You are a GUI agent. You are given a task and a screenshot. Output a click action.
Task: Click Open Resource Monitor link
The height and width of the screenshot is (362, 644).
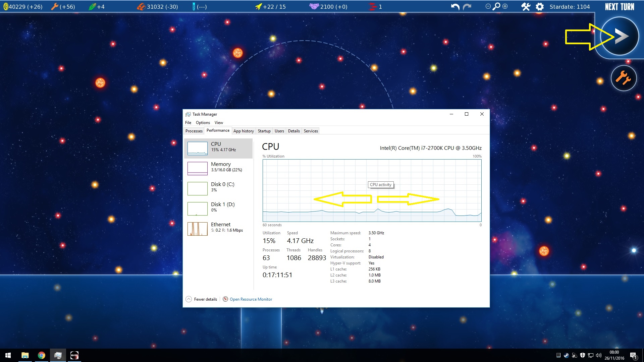point(251,299)
